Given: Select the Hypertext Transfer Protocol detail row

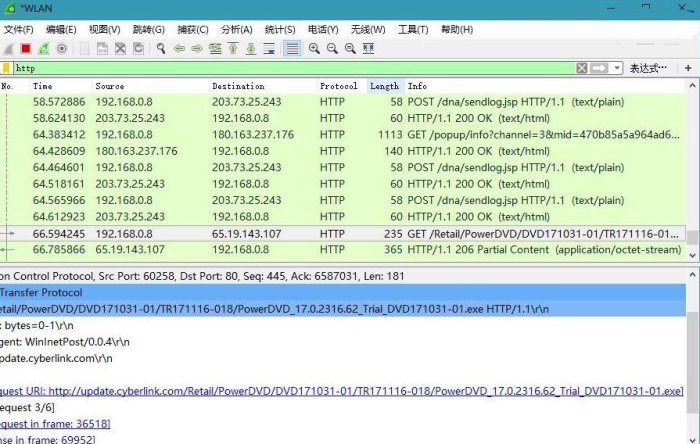Looking at the screenshot, I should pyautogui.click(x=343, y=293).
